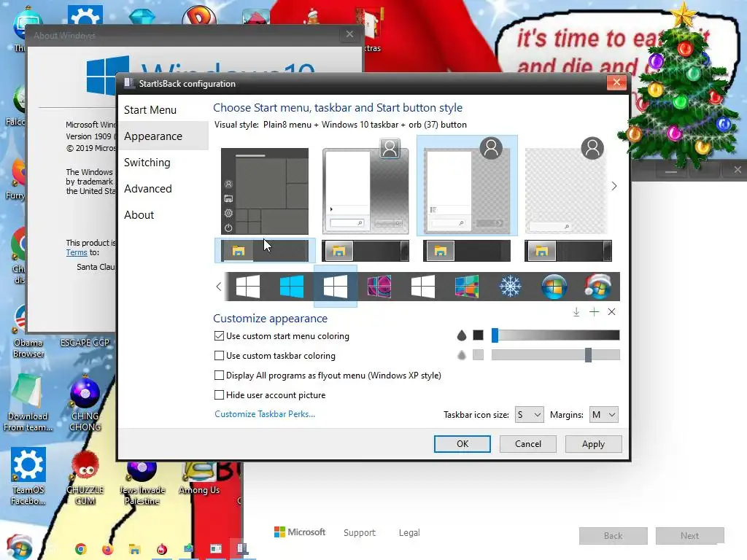
Task: Click the black start menu color swatch
Action: [478, 335]
